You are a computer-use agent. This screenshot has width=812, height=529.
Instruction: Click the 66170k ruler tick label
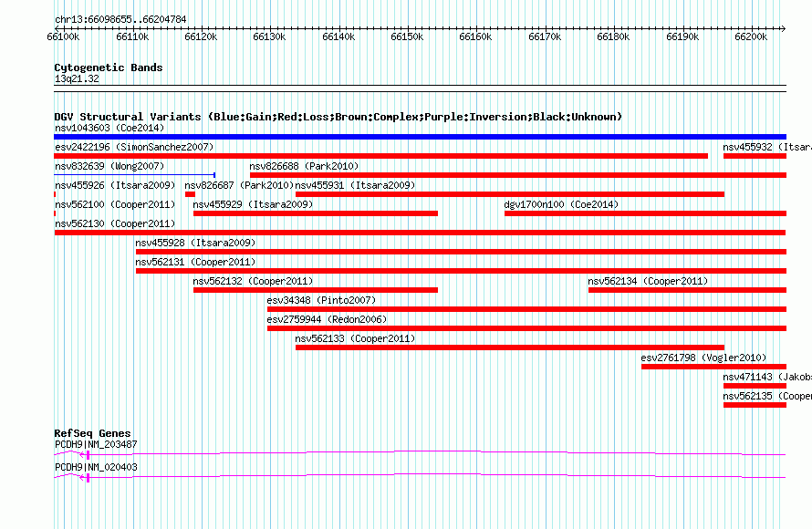point(545,36)
